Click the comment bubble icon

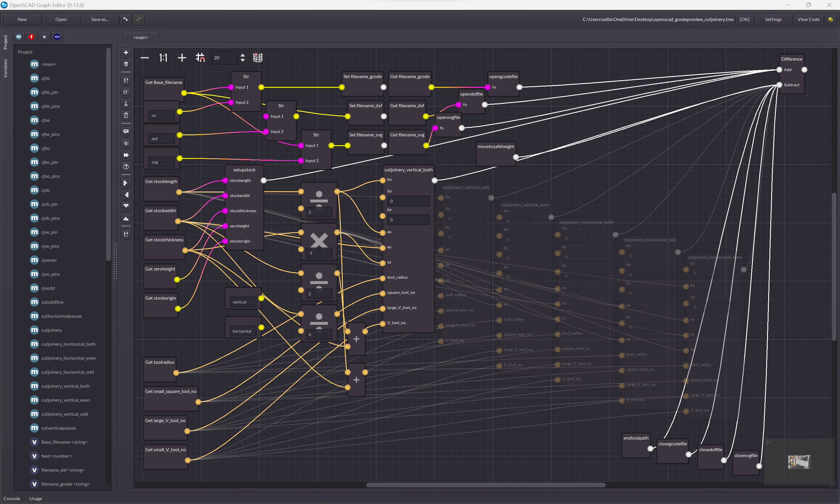126,131
